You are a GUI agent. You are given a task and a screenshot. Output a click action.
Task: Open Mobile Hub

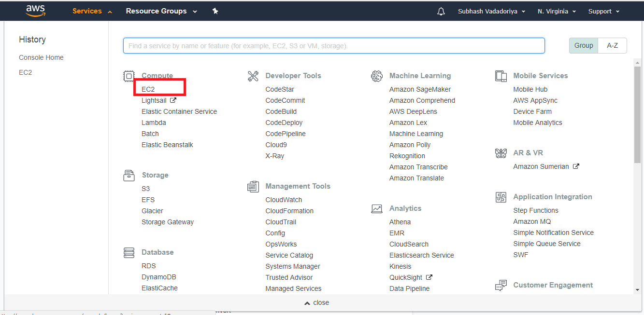tap(530, 89)
